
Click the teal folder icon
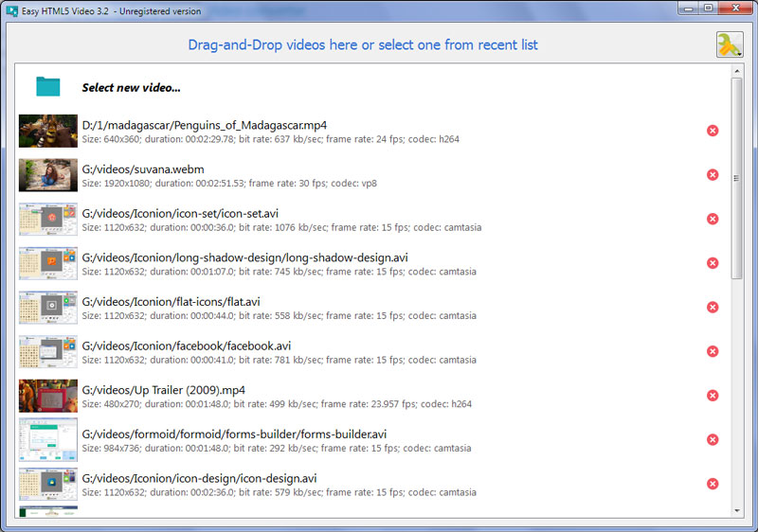pos(48,87)
